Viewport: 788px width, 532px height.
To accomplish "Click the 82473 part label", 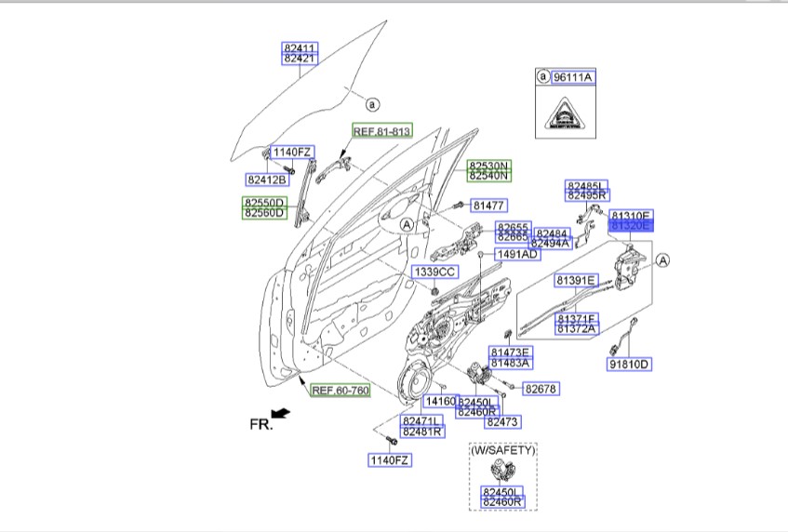I will coord(503,422).
